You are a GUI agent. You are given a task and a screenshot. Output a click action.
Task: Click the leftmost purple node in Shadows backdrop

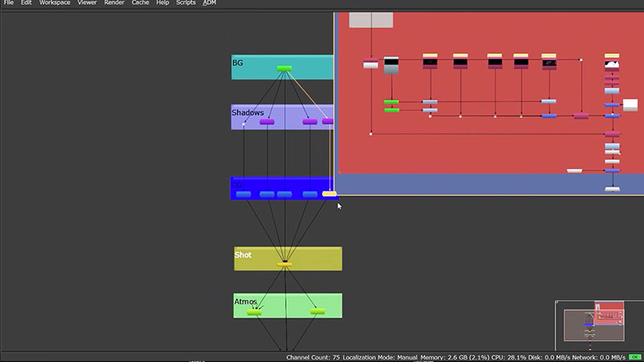pos(267,121)
